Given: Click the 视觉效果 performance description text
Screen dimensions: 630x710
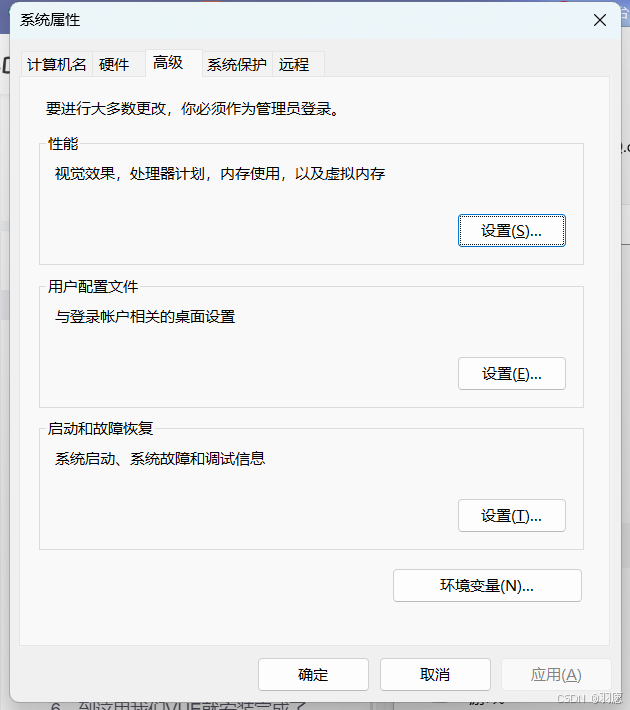Looking at the screenshot, I should [220, 173].
